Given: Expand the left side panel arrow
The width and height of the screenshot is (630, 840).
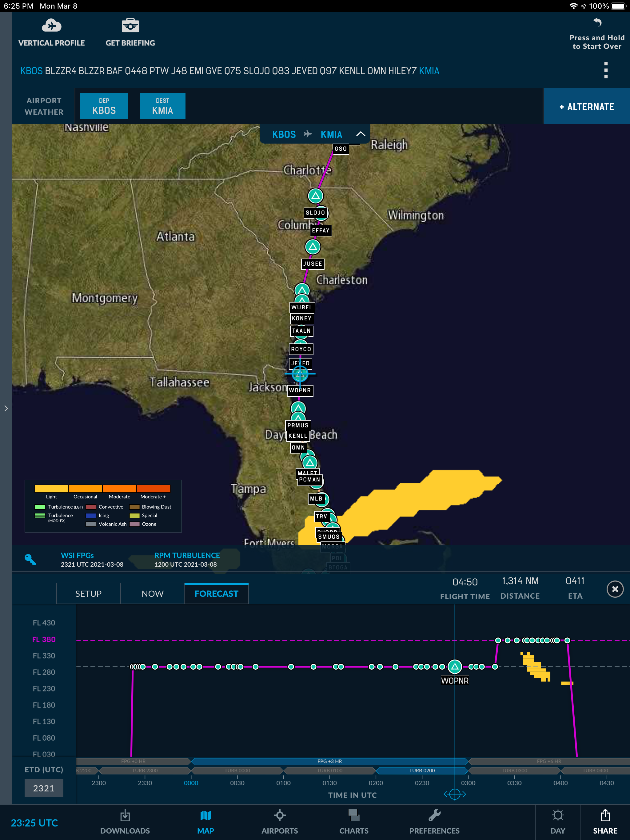Looking at the screenshot, I should click(x=6, y=408).
